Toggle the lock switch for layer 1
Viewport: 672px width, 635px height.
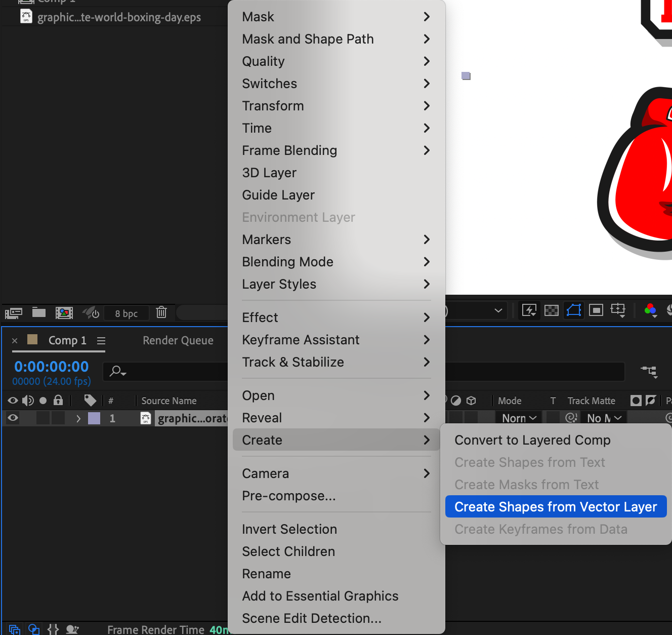point(58,418)
